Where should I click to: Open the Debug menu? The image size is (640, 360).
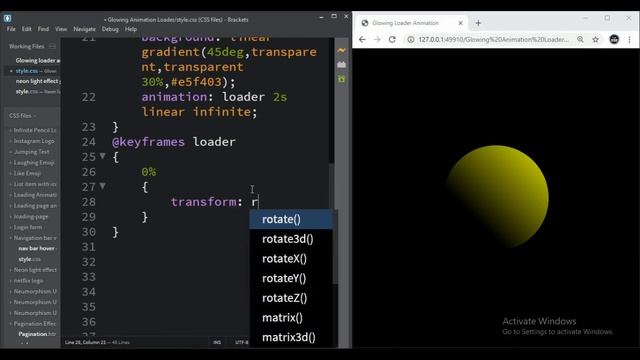coord(110,29)
